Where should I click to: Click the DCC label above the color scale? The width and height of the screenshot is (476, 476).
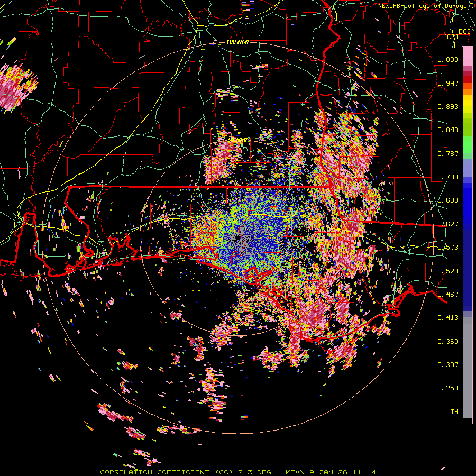(464, 32)
